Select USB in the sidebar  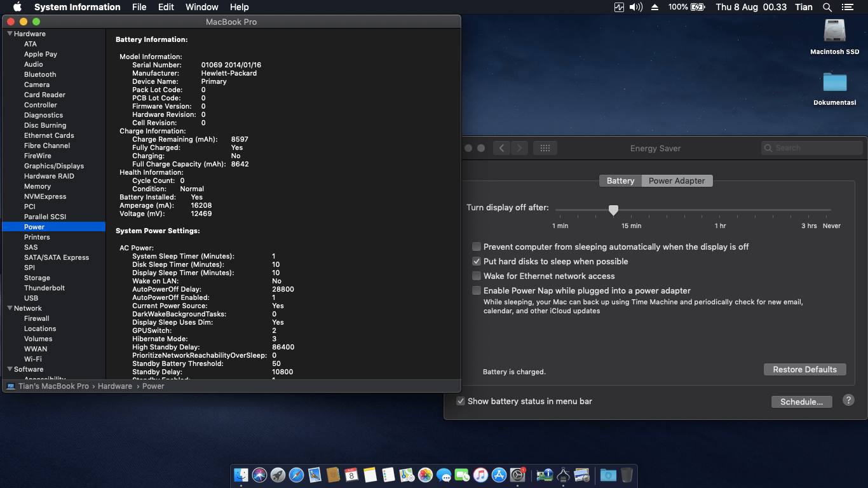(31, 298)
